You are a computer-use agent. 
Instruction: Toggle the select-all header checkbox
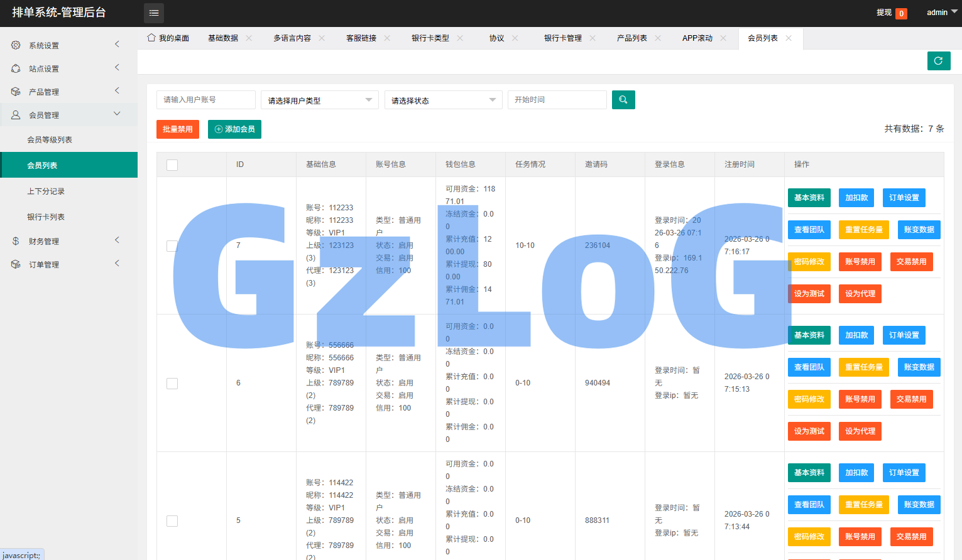pyautogui.click(x=172, y=164)
